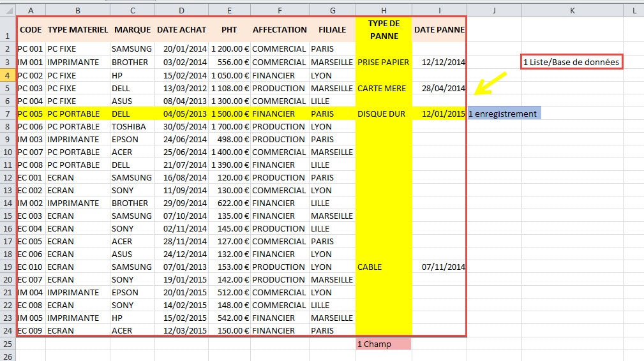644x361 pixels.
Task: Click cell PRISE PAPIER
Action: click(x=384, y=62)
